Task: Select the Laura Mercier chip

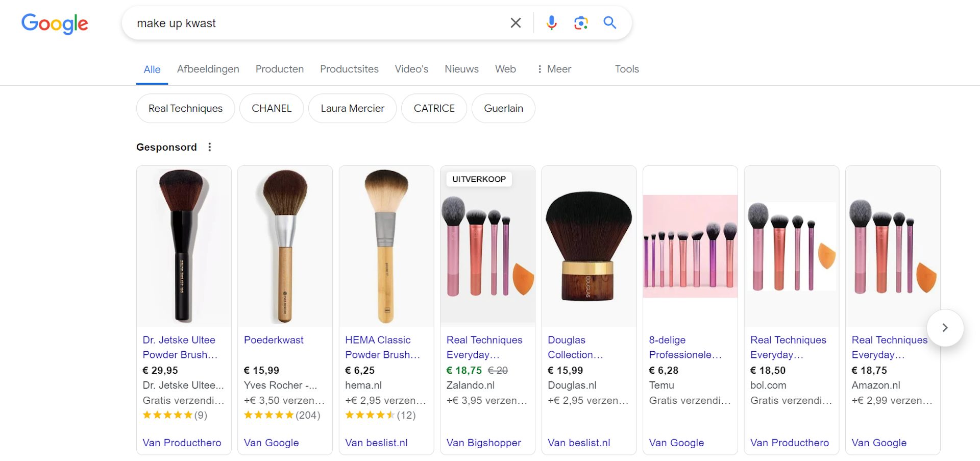Action: coord(352,108)
